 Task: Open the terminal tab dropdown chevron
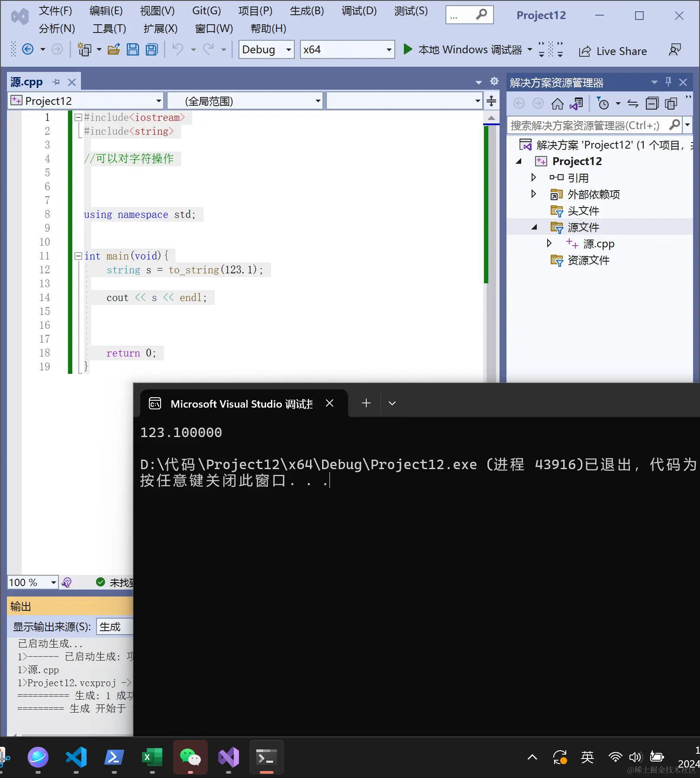pos(392,403)
